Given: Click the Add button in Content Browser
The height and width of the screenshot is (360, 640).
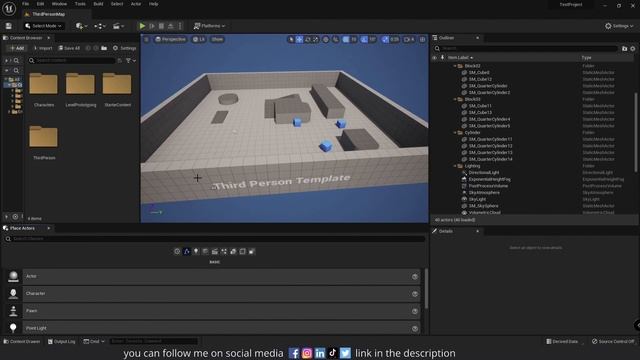Looking at the screenshot, I should [17, 48].
